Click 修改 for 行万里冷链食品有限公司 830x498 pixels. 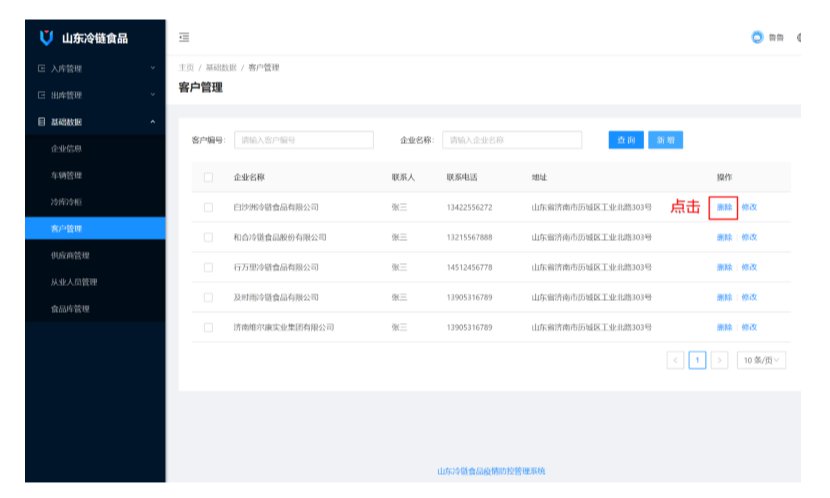pos(749,267)
